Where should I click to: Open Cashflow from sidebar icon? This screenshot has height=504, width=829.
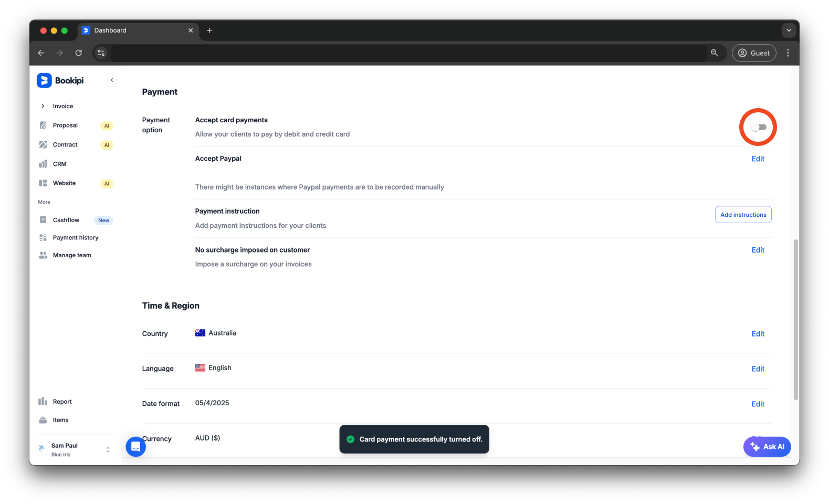click(43, 220)
